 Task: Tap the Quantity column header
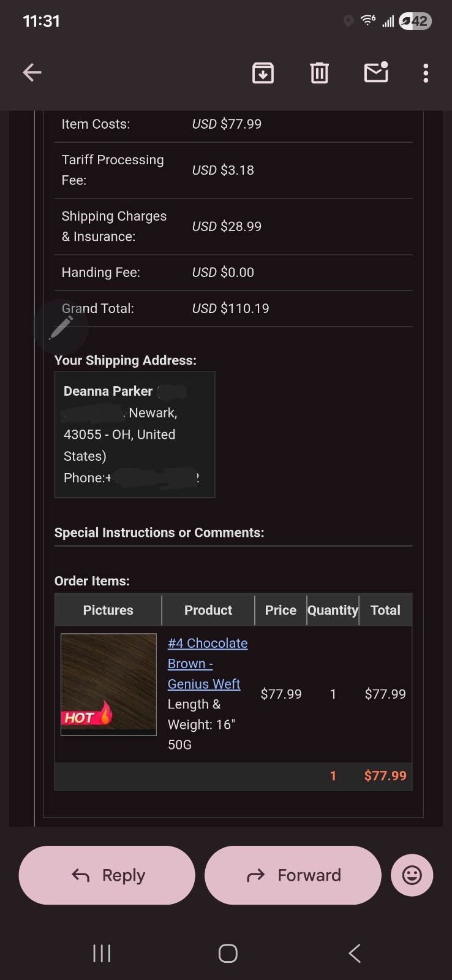pyautogui.click(x=333, y=610)
